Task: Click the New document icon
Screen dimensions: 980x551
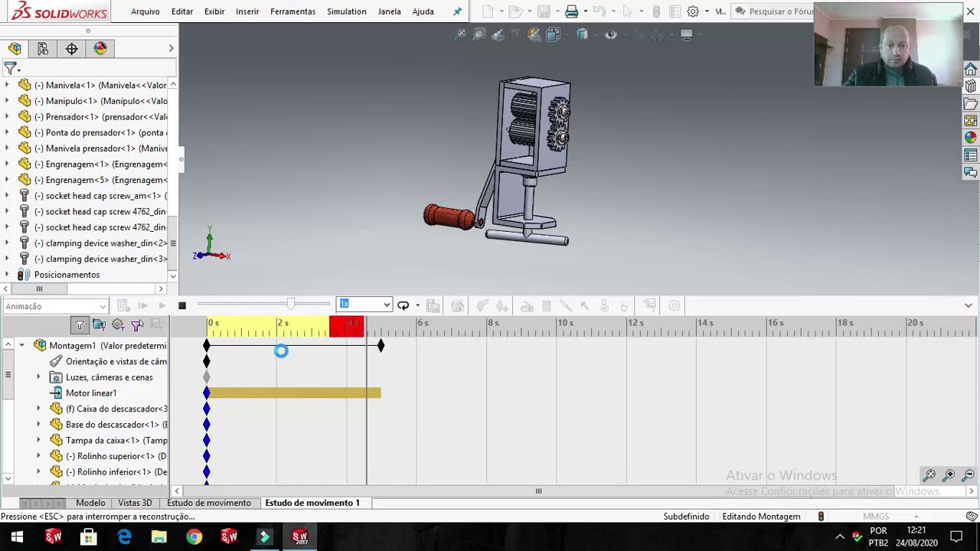Action: coord(488,11)
